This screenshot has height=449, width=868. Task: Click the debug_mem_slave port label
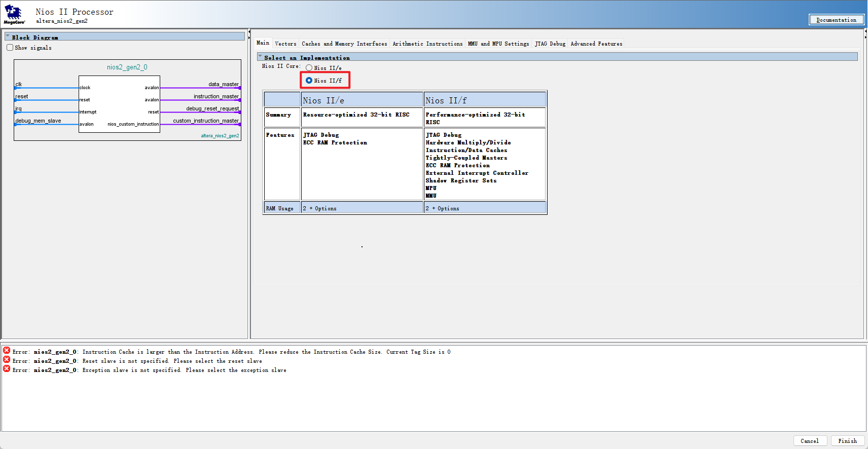(38, 121)
